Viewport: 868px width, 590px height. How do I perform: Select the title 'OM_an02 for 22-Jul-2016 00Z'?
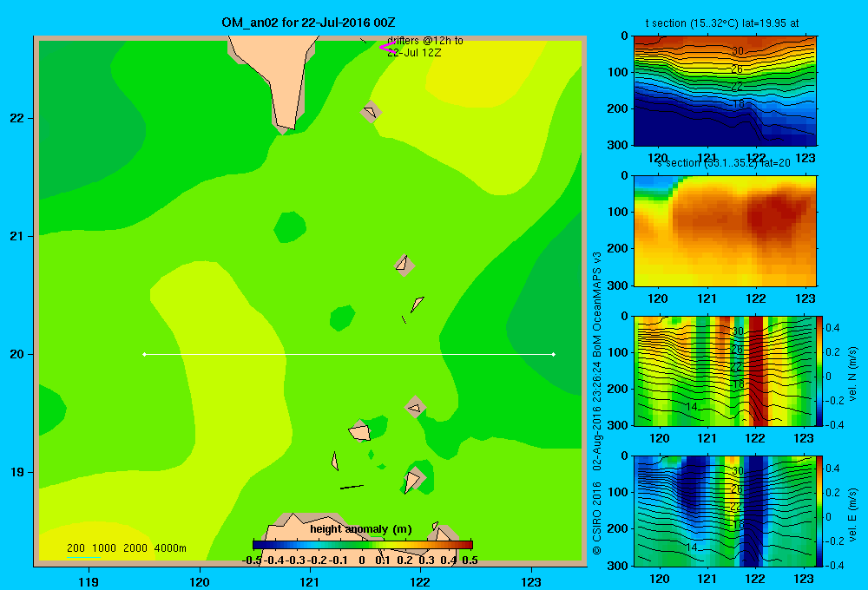tap(308, 23)
